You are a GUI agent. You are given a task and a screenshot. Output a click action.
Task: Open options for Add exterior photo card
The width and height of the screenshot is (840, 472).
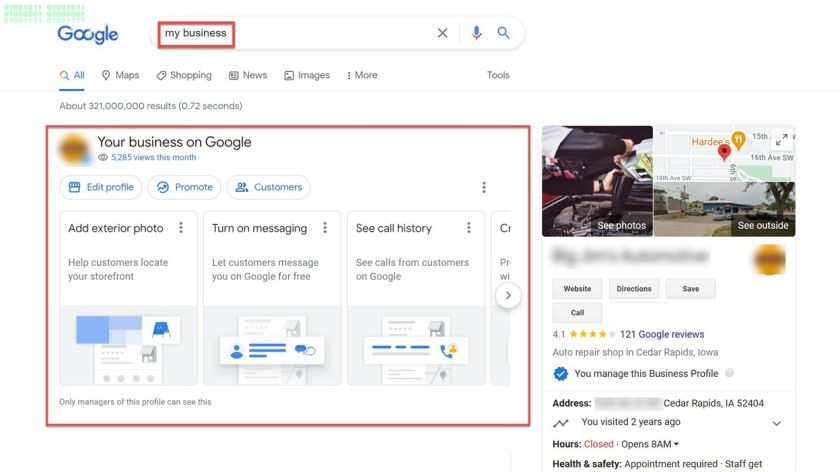click(181, 228)
